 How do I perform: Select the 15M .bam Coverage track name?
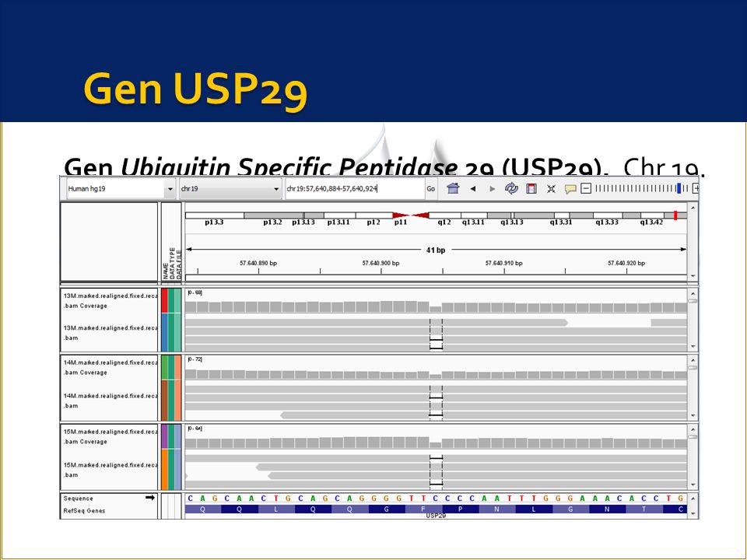[110, 436]
